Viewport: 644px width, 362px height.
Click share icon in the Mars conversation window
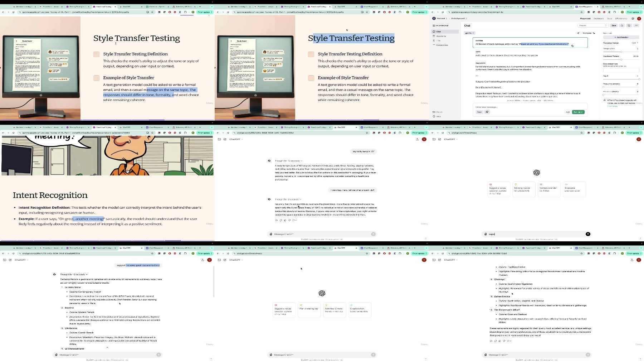pyautogui.click(x=417, y=139)
